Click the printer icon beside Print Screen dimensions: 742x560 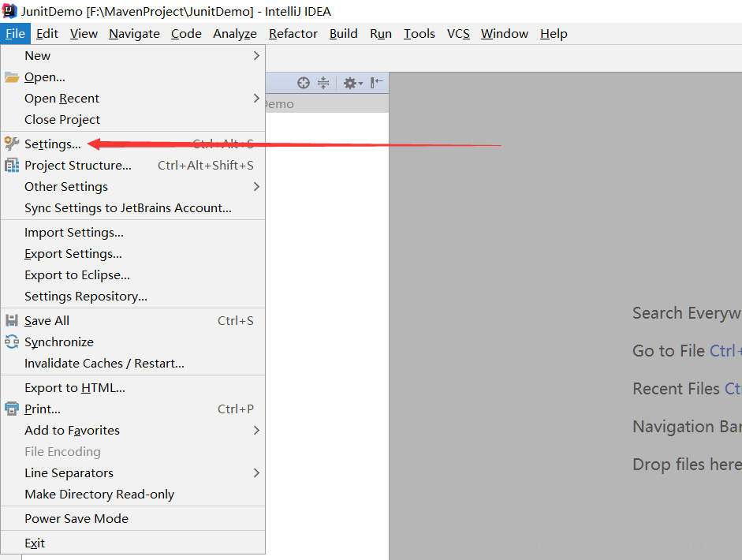click(x=12, y=409)
